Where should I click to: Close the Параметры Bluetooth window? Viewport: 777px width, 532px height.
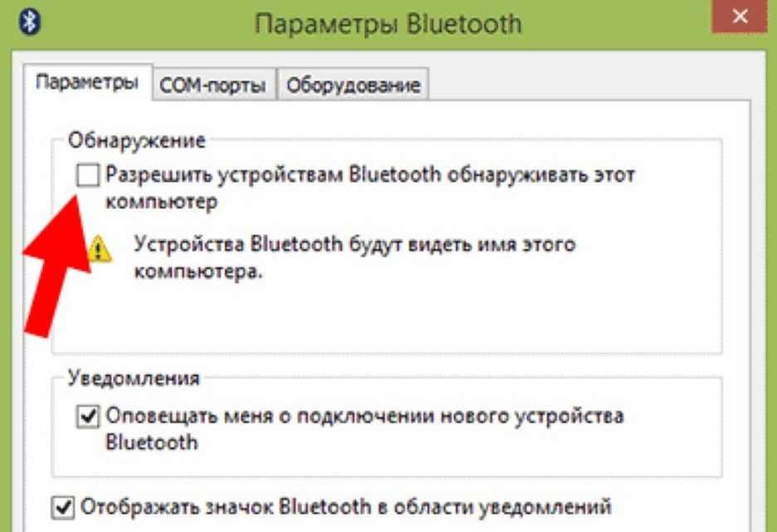tap(740, 17)
